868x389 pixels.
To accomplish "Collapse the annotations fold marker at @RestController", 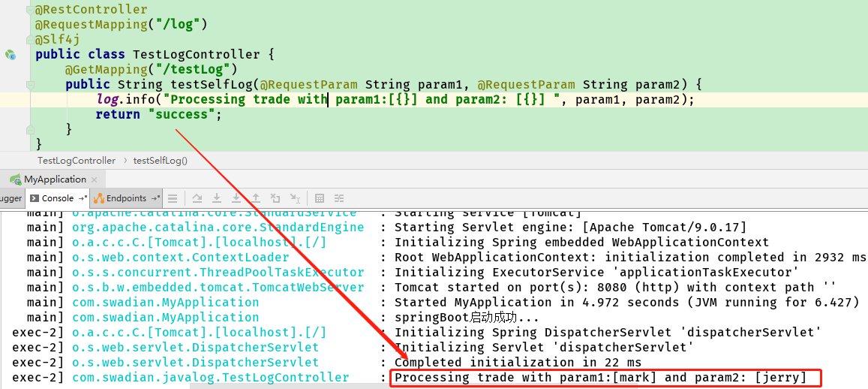I will pos(30,11).
